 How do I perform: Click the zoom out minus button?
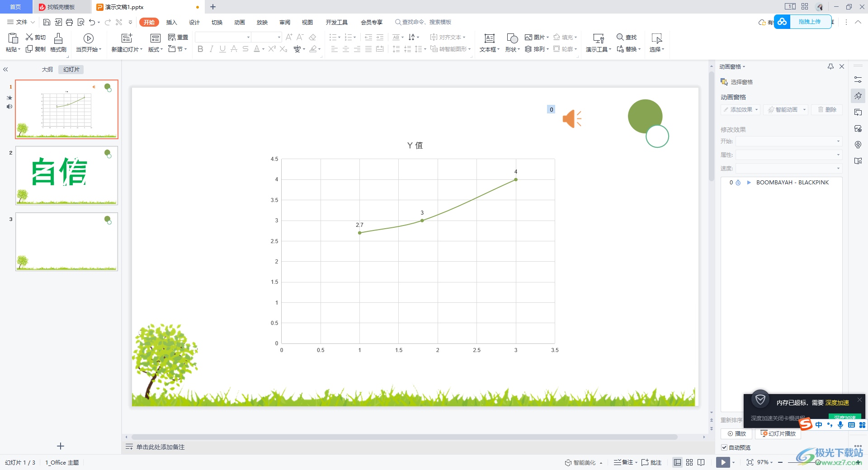pyautogui.click(x=780, y=462)
